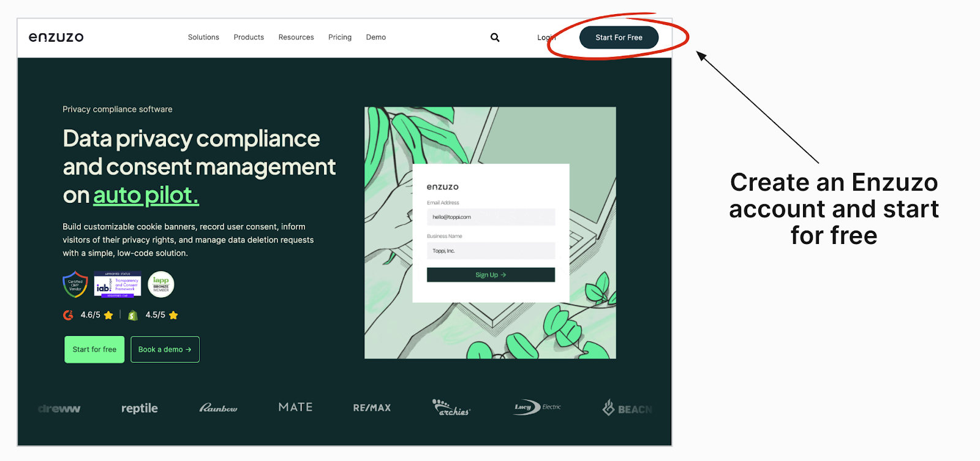Click the enzuzo logo in the signup card

click(x=443, y=187)
